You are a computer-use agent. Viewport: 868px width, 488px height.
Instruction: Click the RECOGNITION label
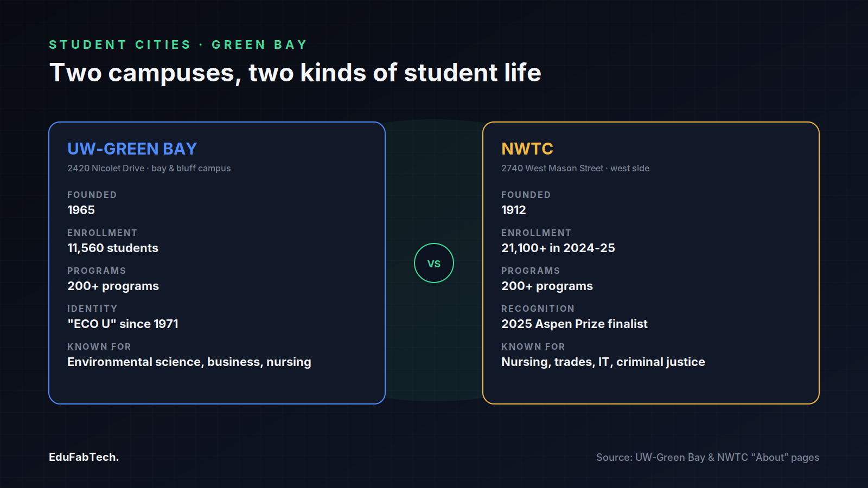(x=538, y=309)
